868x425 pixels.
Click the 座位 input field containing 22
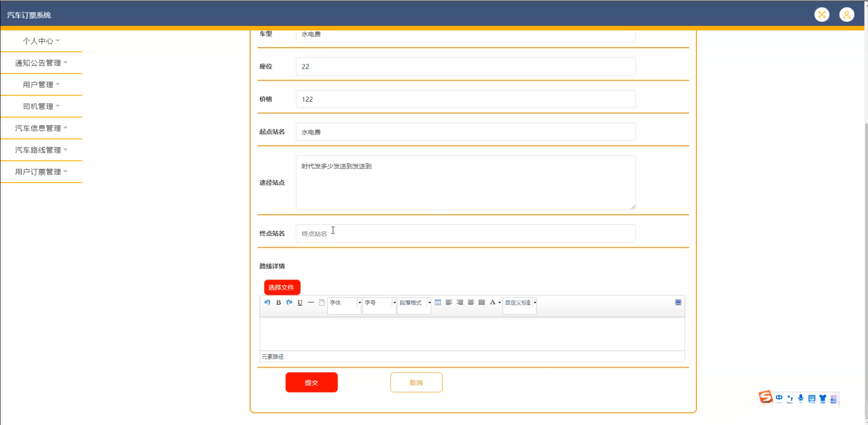point(466,67)
